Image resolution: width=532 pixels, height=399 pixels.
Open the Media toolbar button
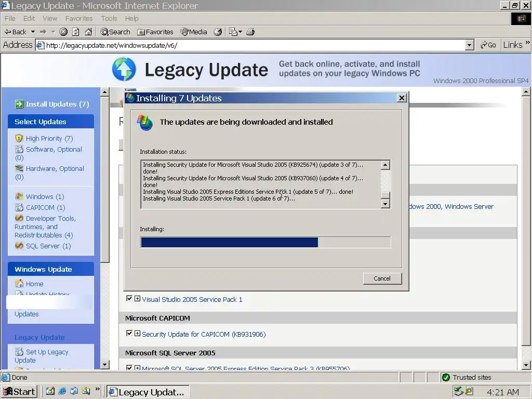pos(194,32)
